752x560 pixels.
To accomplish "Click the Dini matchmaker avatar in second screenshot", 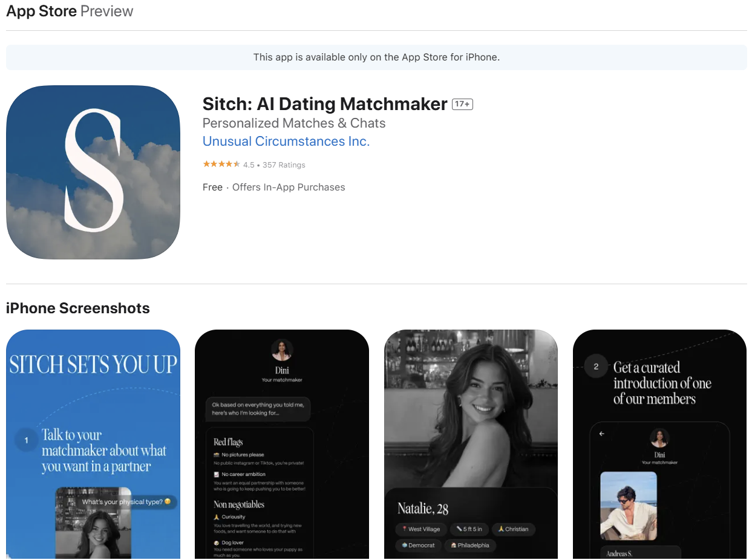I will (282, 350).
